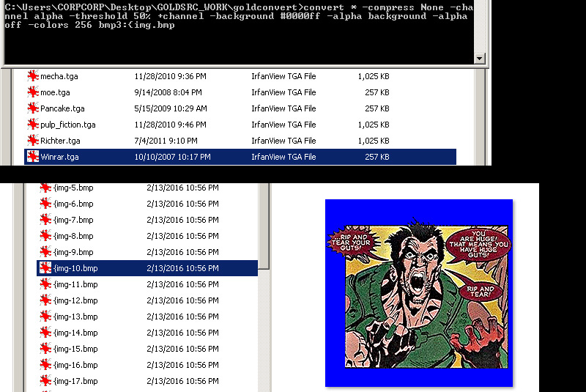586x392 pixels.
Task: Select the {img-14.bmp file name
Action: [75, 332]
